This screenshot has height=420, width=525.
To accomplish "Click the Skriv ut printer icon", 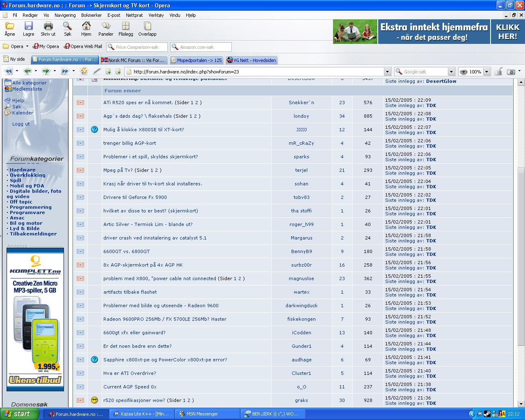I will [48, 26].
